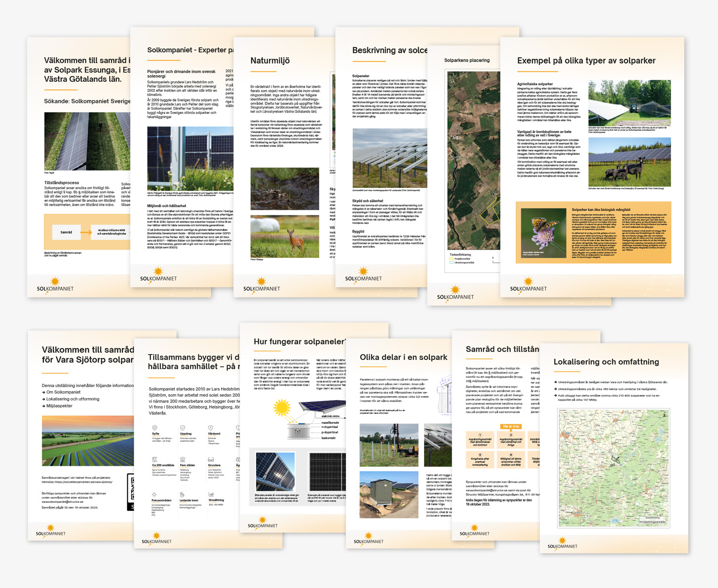Click the transformer station photo
The width and height of the screenshot is (718, 588).
coord(389,495)
